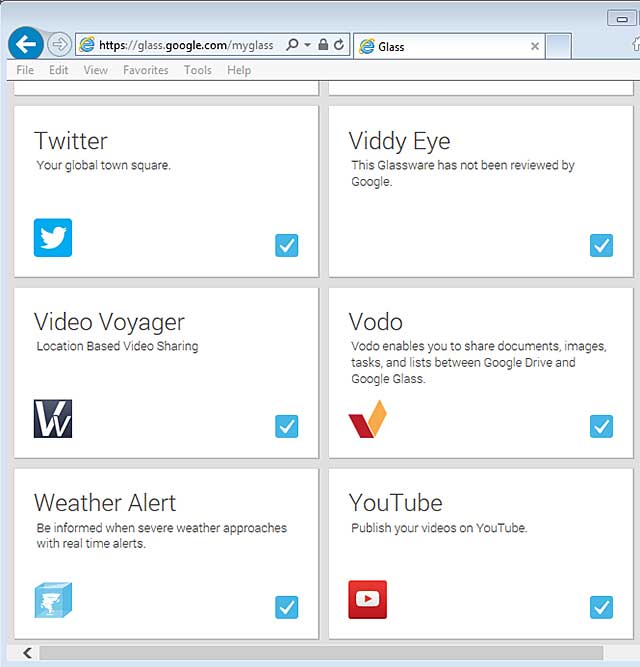Click the horizontal scrollbar thumb
This screenshot has height=667, width=640.
coord(321,653)
